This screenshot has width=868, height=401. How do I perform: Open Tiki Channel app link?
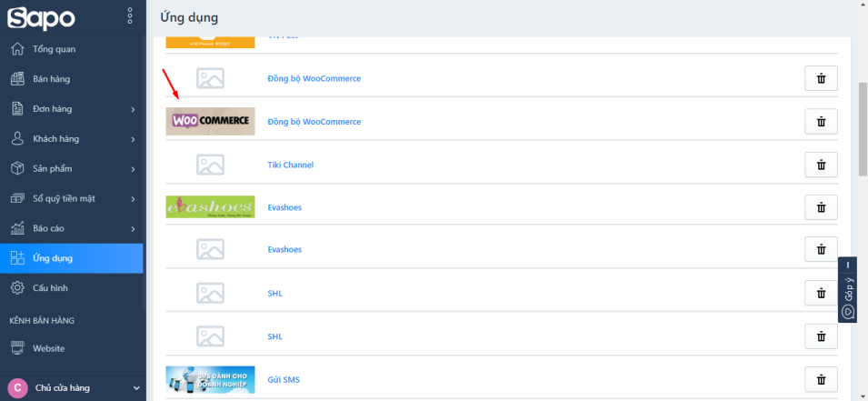[290, 165]
